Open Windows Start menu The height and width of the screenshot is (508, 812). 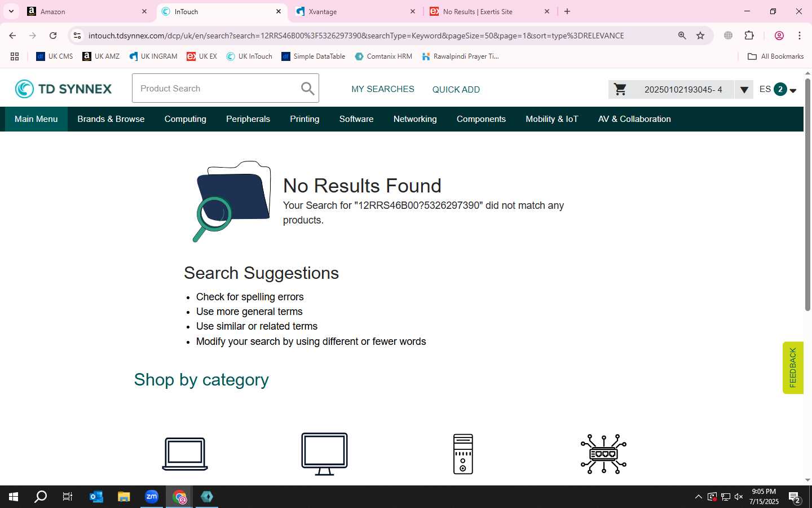14,497
